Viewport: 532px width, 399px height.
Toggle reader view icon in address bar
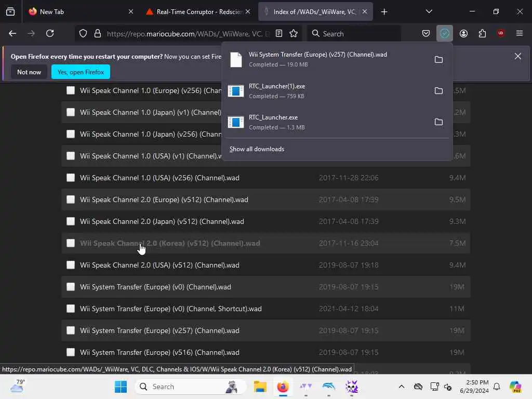(x=279, y=34)
